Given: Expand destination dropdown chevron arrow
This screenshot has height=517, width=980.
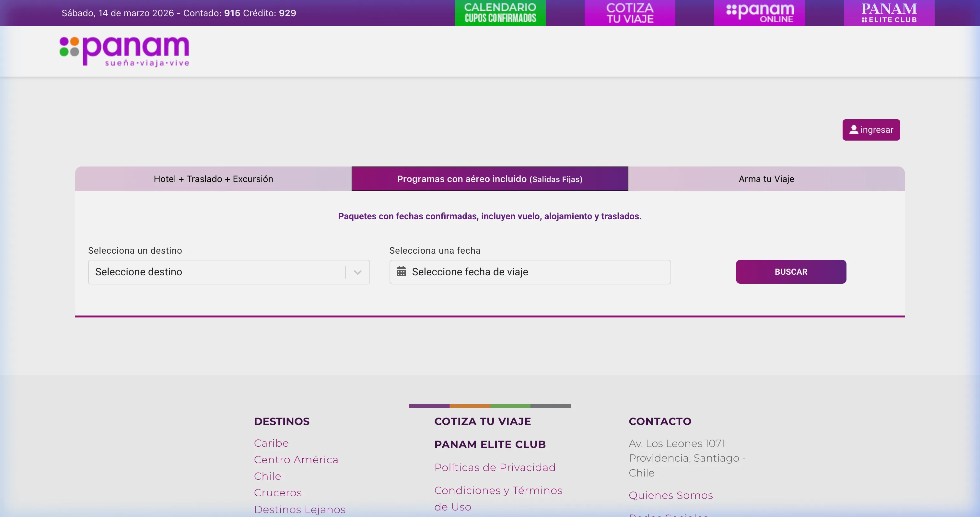Looking at the screenshot, I should point(357,272).
